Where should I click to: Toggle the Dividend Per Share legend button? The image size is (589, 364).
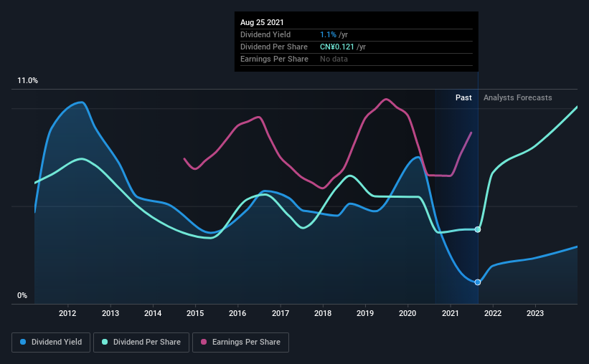141,343
